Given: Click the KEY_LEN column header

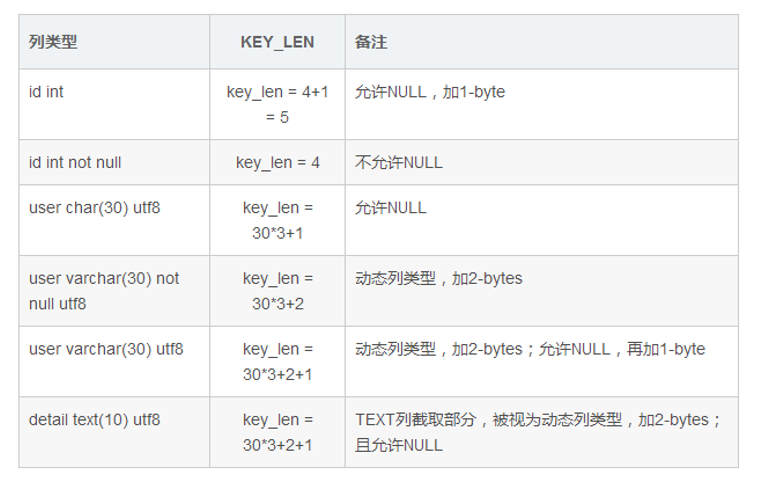Looking at the screenshot, I should (277, 42).
